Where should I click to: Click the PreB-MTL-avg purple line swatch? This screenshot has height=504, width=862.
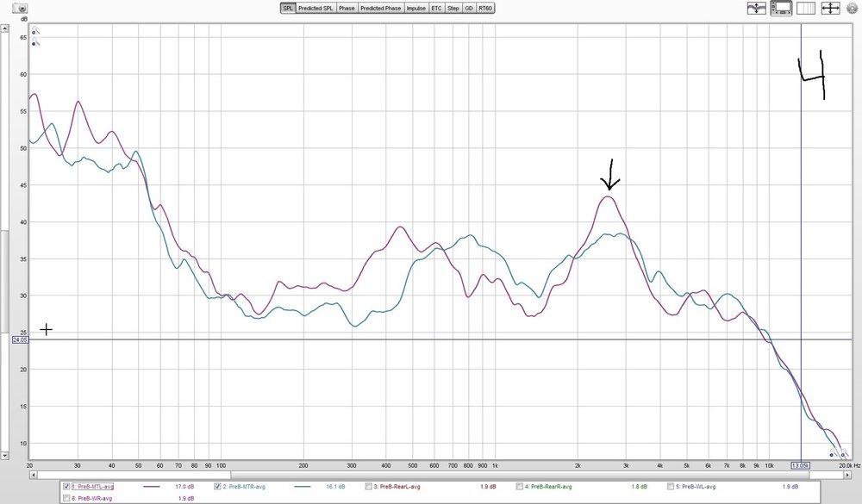pyautogui.click(x=151, y=487)
